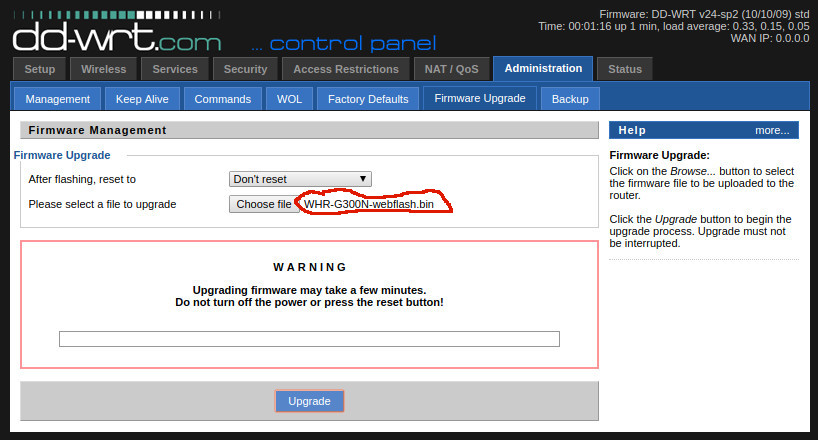Go to the WOL sub-tab
The width and height of the screenshot is (818, 440).
click(x=290, y=99)
